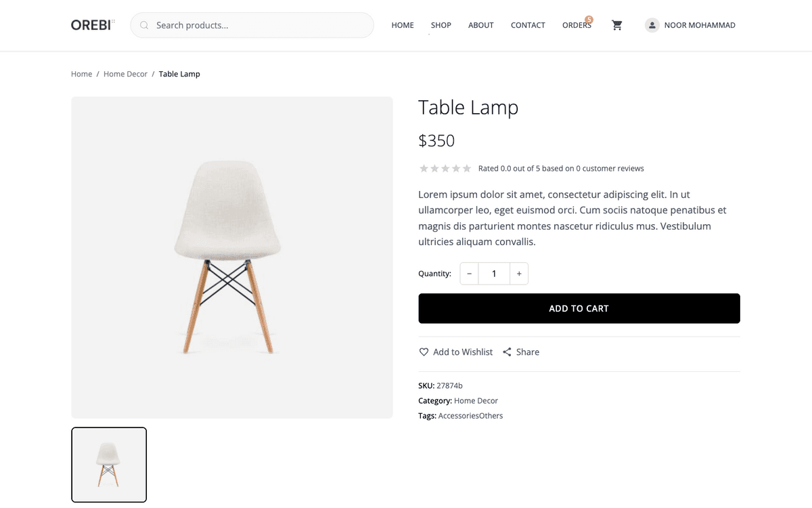Click the quantity number field

click(494, 274)
